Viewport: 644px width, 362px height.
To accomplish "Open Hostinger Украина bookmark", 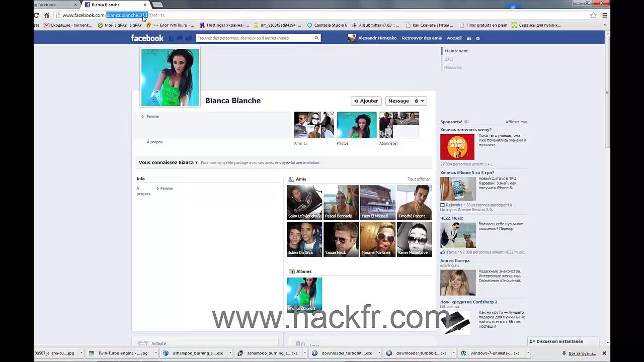I will pos(224,25).
